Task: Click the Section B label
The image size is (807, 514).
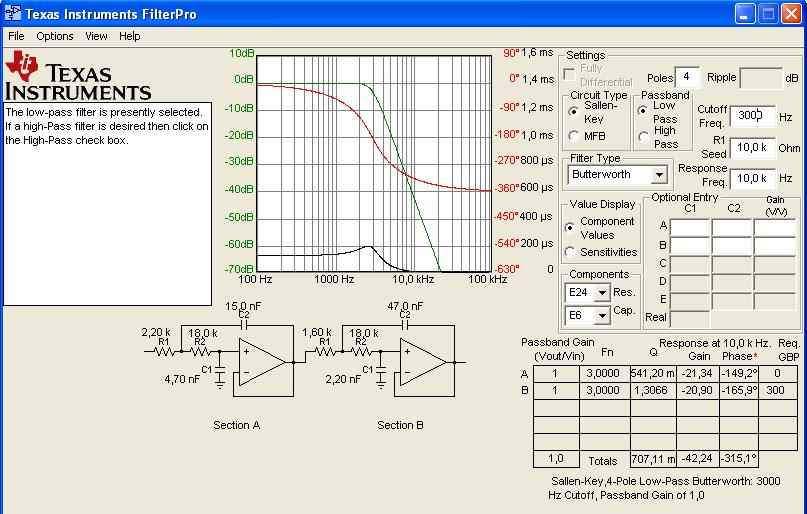Action: [x=400, y=426]
